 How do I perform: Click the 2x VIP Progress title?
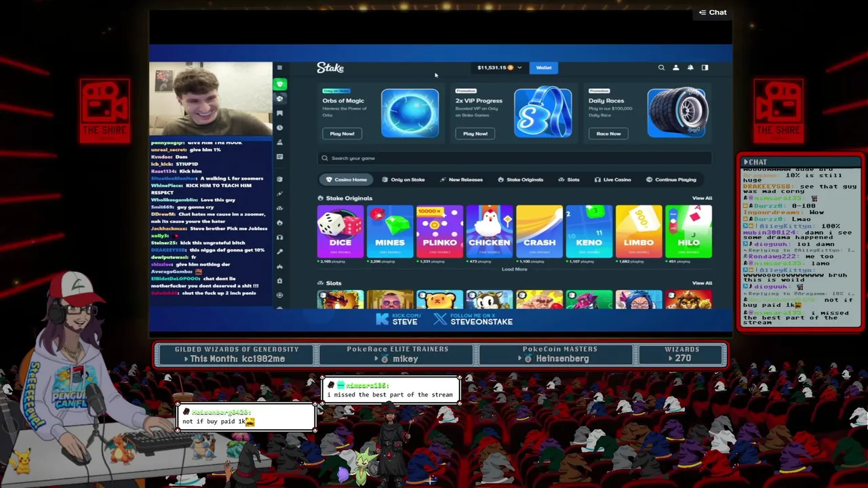coord(479,100)
